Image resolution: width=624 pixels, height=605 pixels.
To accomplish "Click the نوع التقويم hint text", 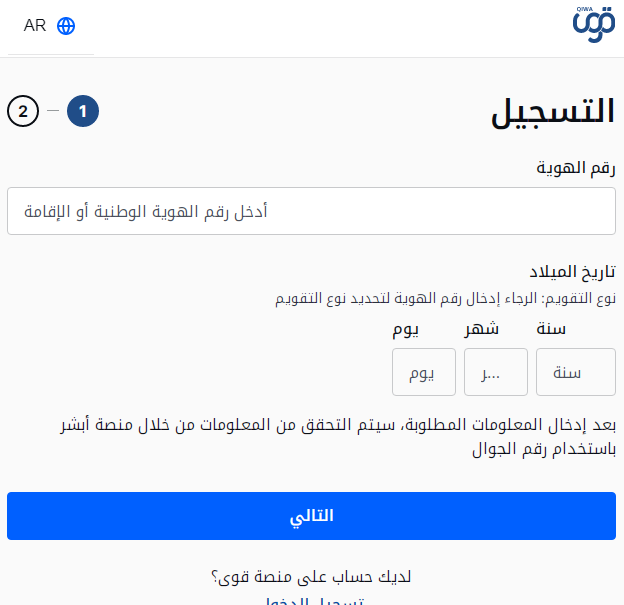I will [x=445, y=298].
